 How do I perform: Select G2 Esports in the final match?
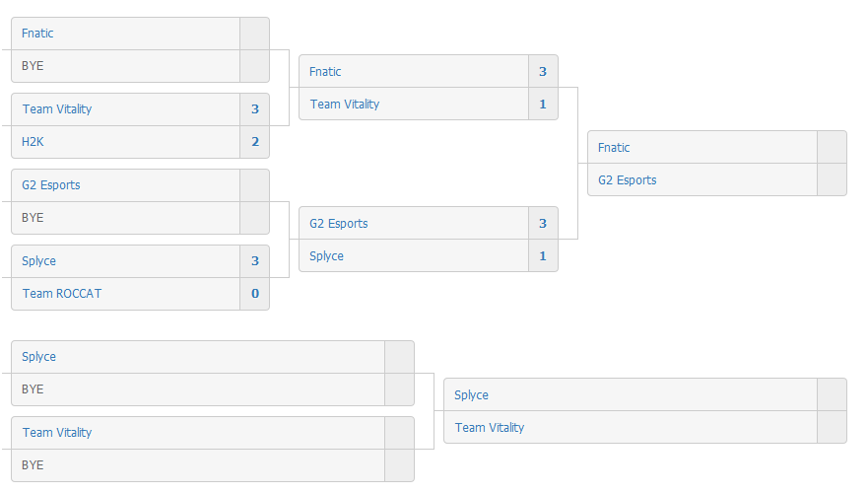pos(628,180)
